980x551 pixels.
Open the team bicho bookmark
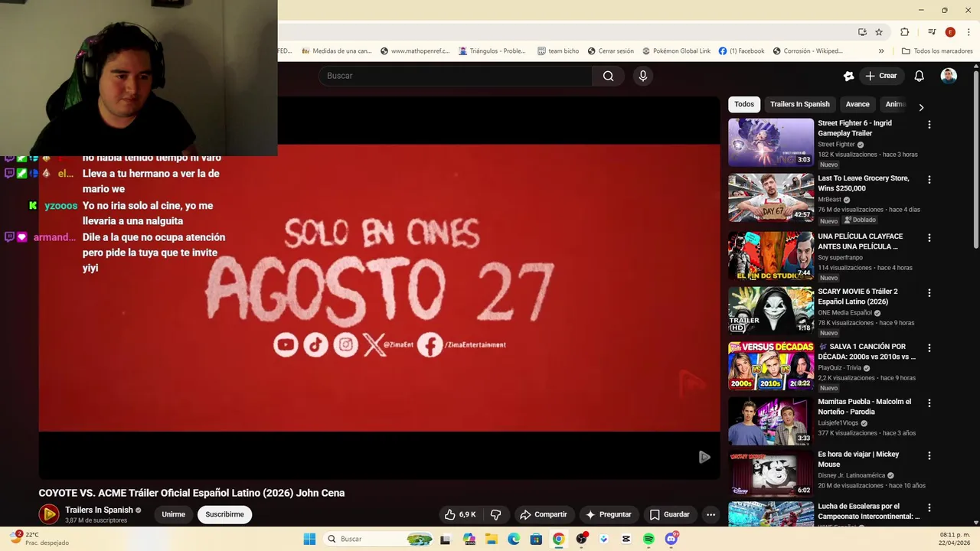(x=558, y=51)
